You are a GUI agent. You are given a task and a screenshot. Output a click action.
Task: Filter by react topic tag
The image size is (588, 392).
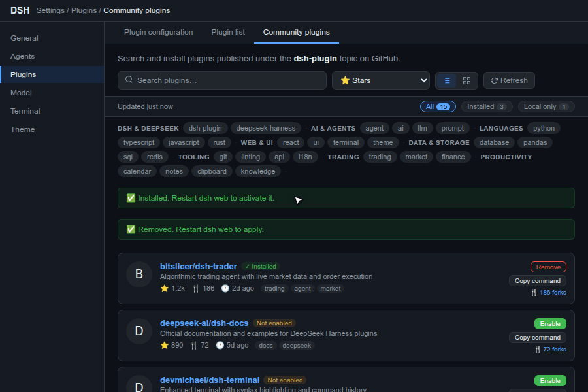coord(291,142)
